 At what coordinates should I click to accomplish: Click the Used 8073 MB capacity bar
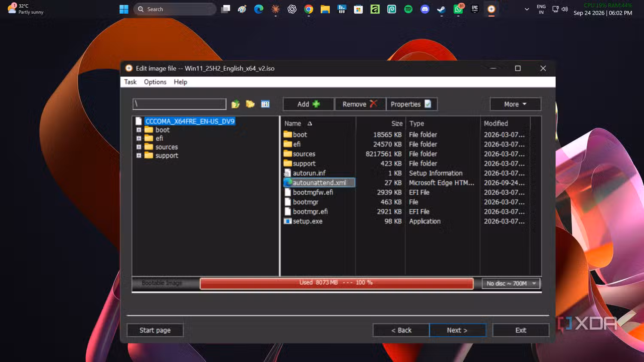click(x=337, y=283)
